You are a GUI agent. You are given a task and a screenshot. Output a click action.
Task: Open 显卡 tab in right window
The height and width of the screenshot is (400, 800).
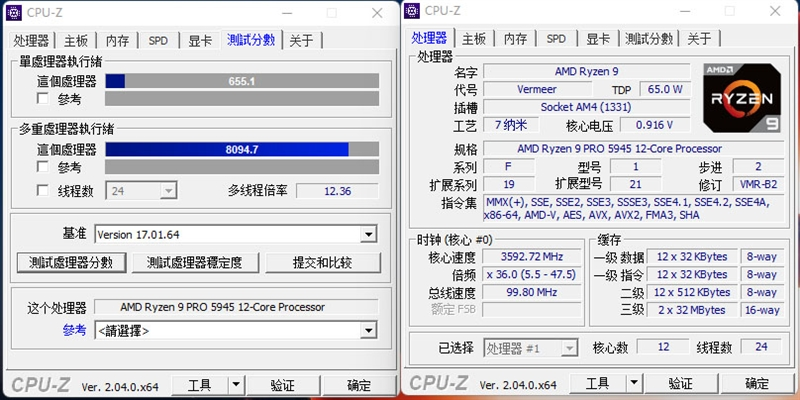pyautogui.click(x=598, y=39)
